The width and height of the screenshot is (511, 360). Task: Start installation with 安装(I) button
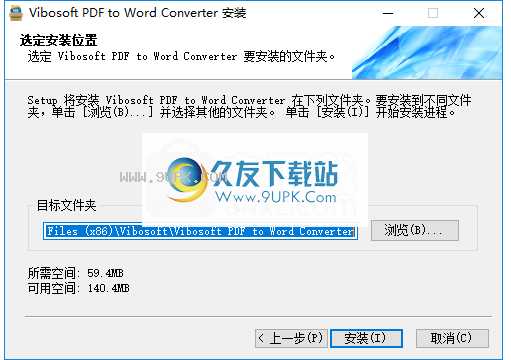366,338
